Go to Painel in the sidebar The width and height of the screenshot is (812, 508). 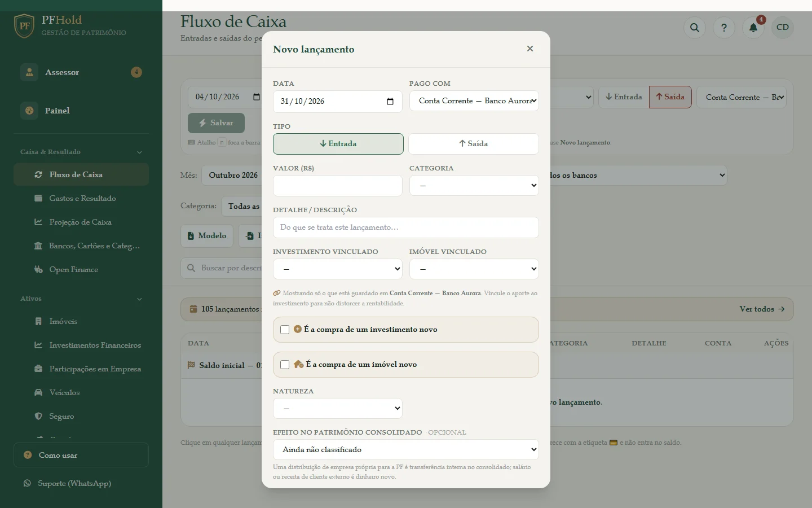(x=81, y=111)
